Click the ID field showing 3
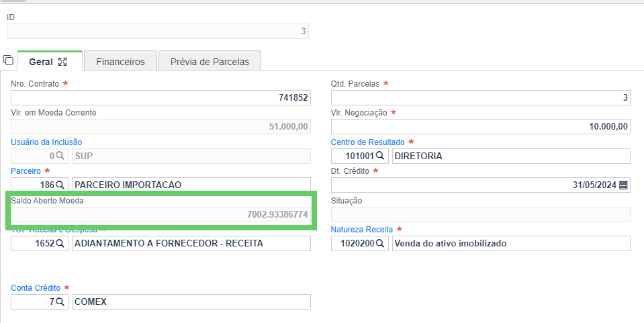644x323 pixels. pos(158,32)
